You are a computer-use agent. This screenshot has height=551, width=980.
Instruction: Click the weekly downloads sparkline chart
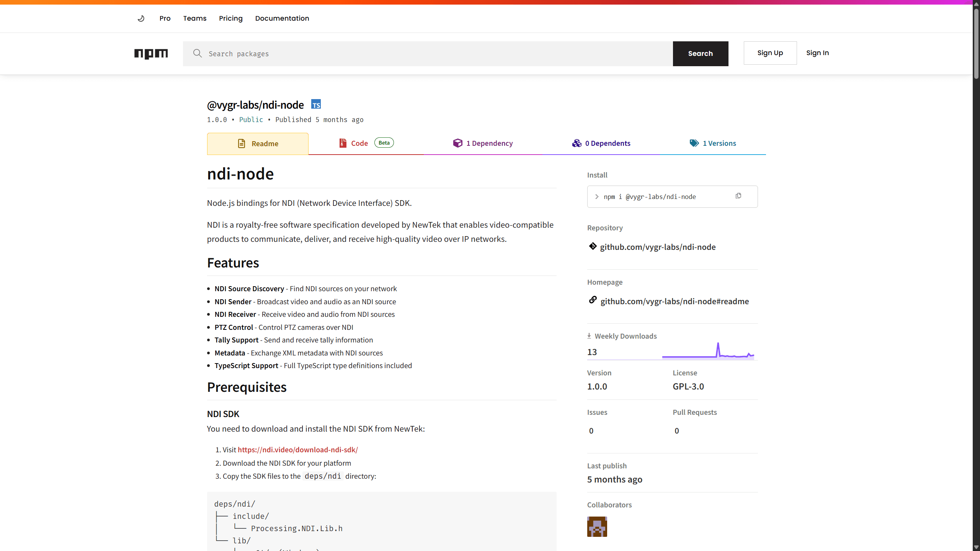coord(708,351)
